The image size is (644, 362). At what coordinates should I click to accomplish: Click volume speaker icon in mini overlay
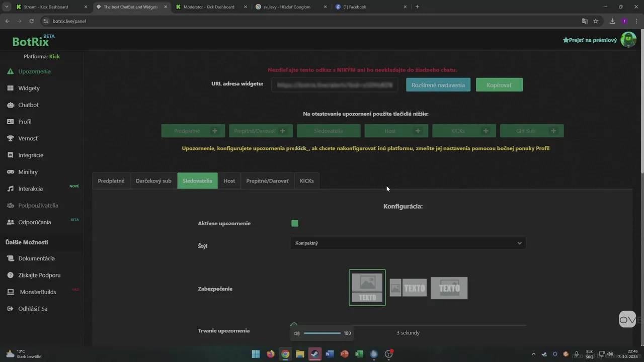(297, 333)
